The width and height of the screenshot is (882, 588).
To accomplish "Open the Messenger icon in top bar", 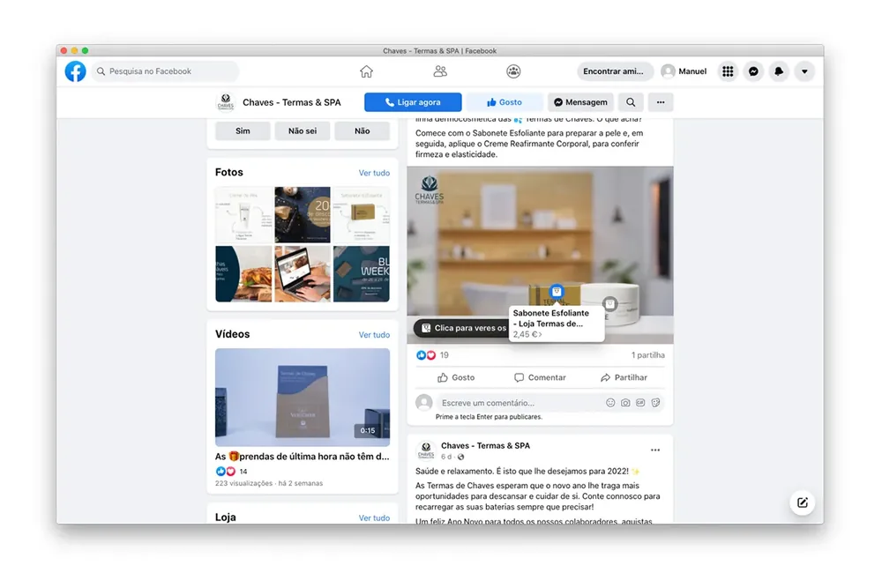I will click(x=753, y=71).
